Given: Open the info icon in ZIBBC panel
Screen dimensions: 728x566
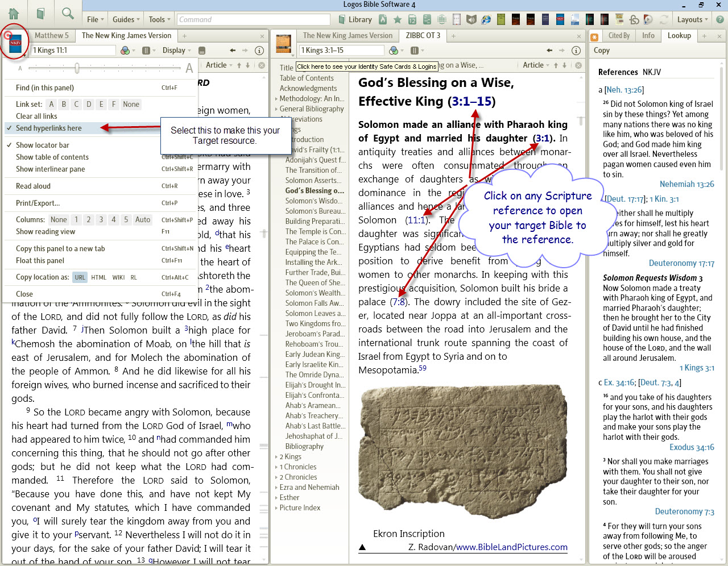Looking at the screenshot, I should (576, 51).
